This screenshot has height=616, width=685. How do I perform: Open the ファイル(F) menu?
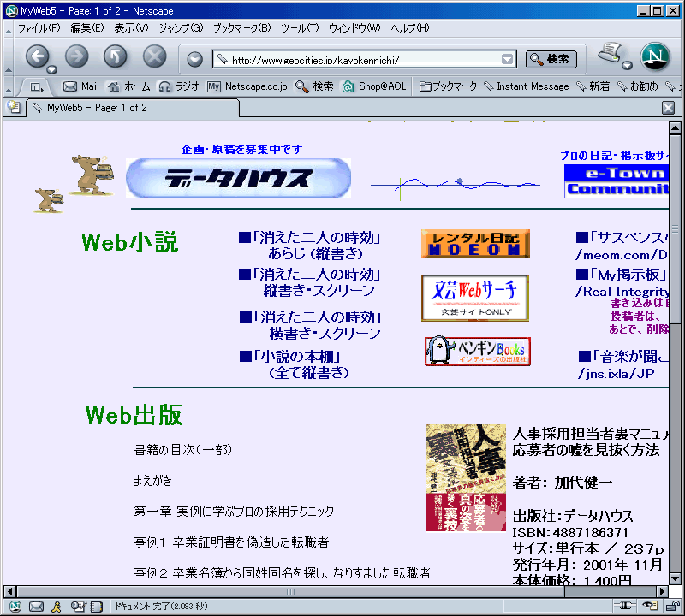click(39, 28)
